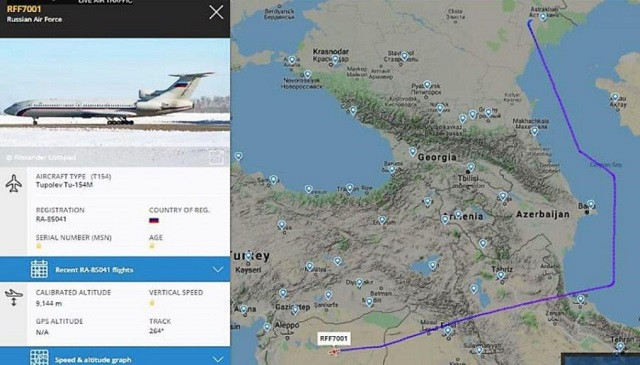The image size is (640, 365).
Task: Select the Astrakhan airport marker
Action: (543, 17)
